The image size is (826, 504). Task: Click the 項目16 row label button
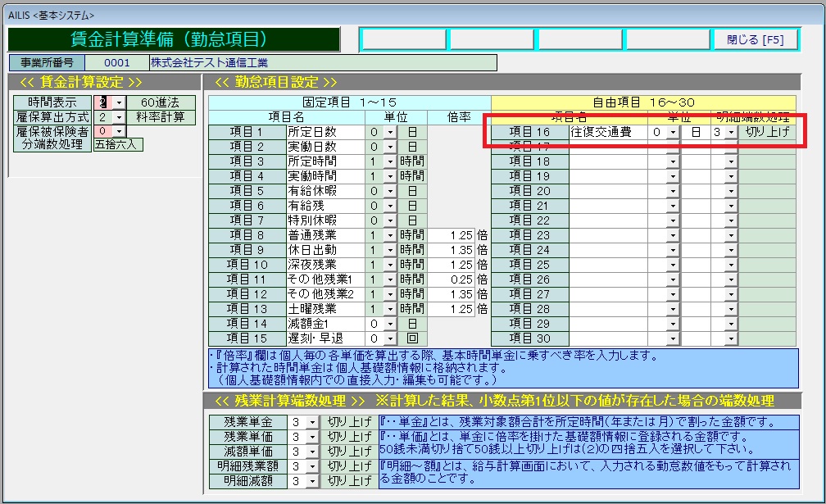(x=529, y=132)
